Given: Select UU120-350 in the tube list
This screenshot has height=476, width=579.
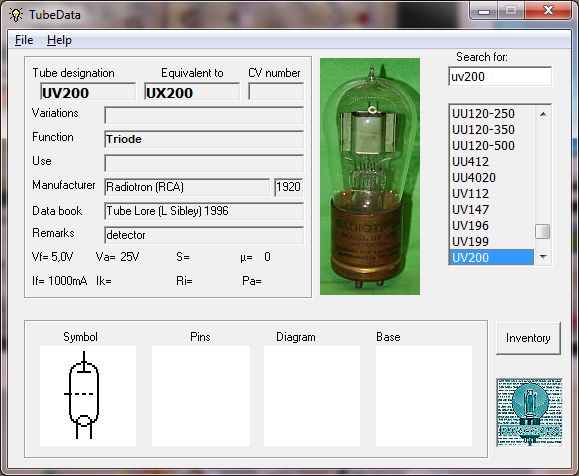Looking at the screenshot, I should coord(491,130).
